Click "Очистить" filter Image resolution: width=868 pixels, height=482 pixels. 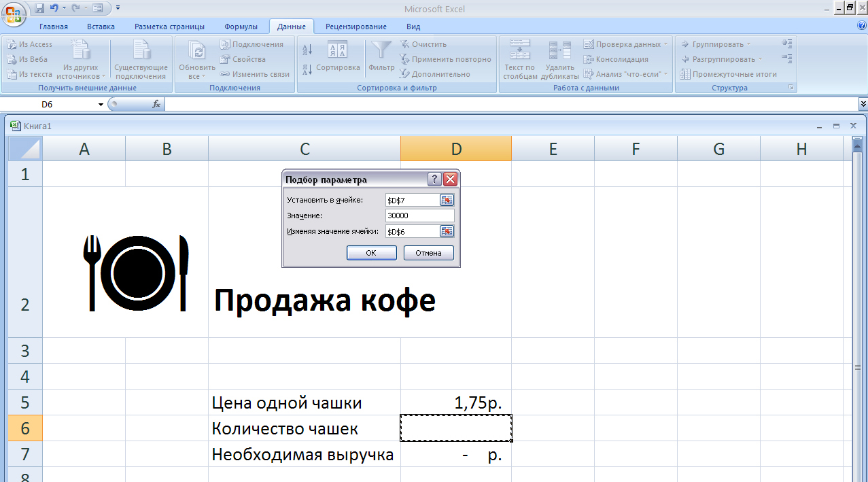[x=423, y=44]
